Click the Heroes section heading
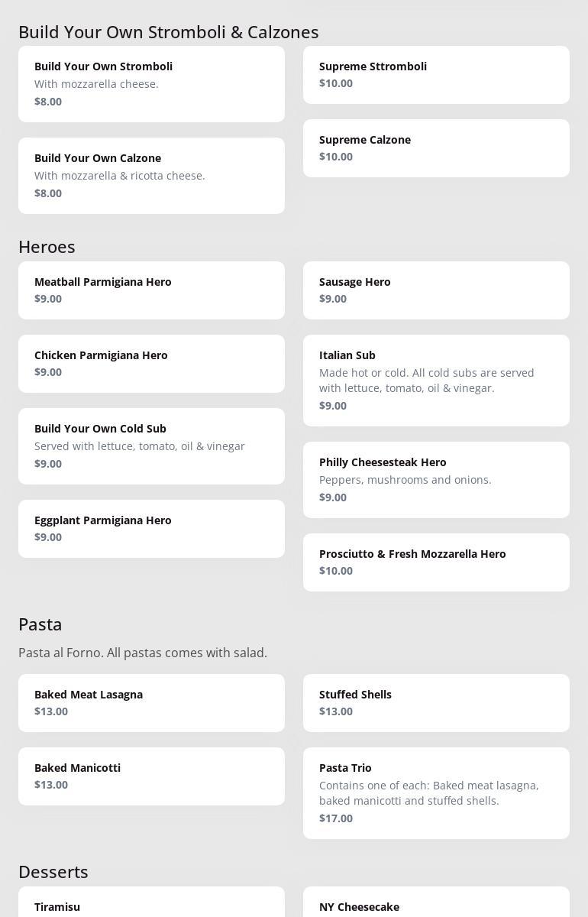 pyautogui.click(x=47, y=247)
